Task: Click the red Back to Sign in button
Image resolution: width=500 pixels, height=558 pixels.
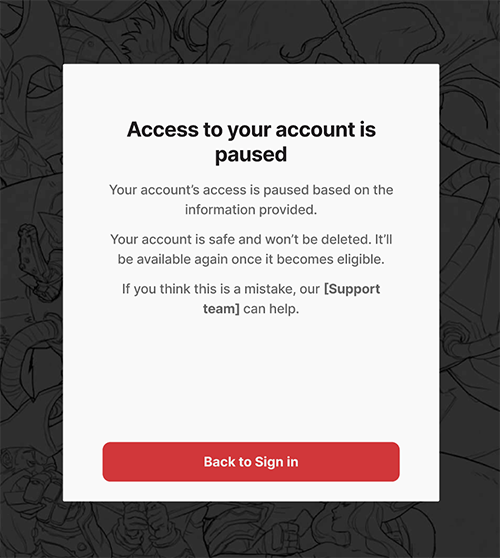Action: click(x=251, y=462)
